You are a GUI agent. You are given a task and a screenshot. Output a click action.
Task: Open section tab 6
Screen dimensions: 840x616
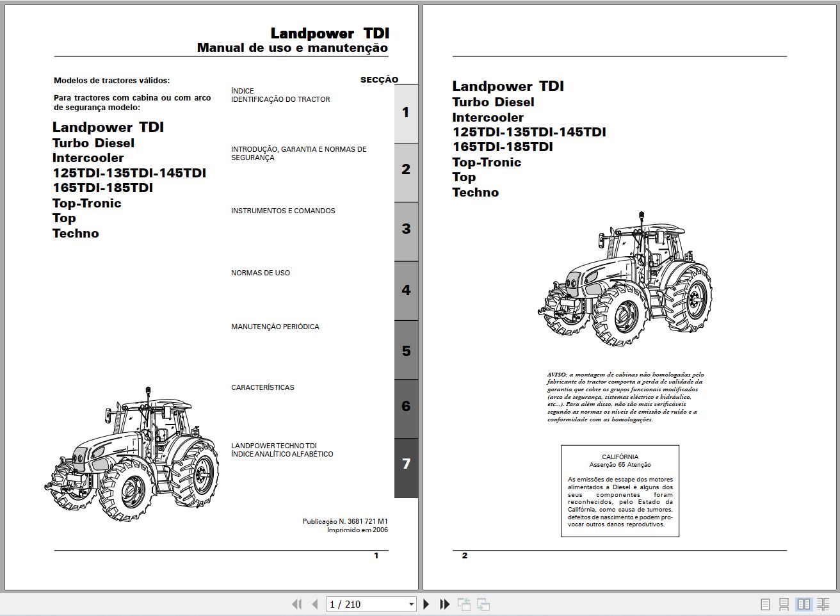coord(406,409)
